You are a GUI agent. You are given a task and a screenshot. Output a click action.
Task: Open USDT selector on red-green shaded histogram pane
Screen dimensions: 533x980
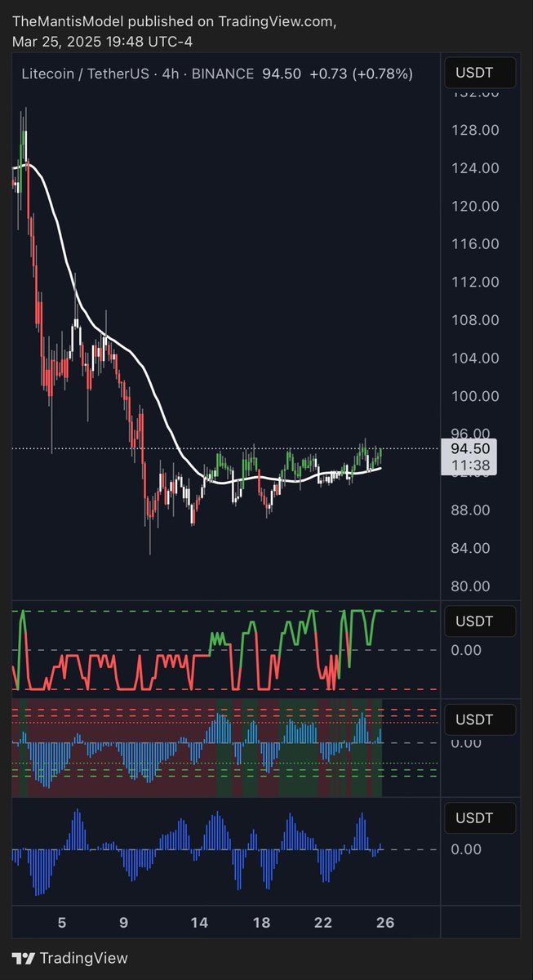(480, 719)
